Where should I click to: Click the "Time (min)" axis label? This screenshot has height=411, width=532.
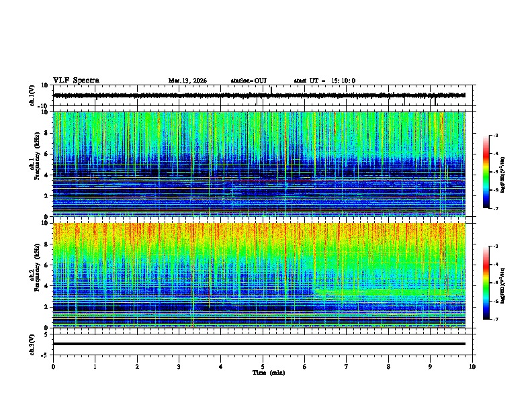(x=269, y=373)
